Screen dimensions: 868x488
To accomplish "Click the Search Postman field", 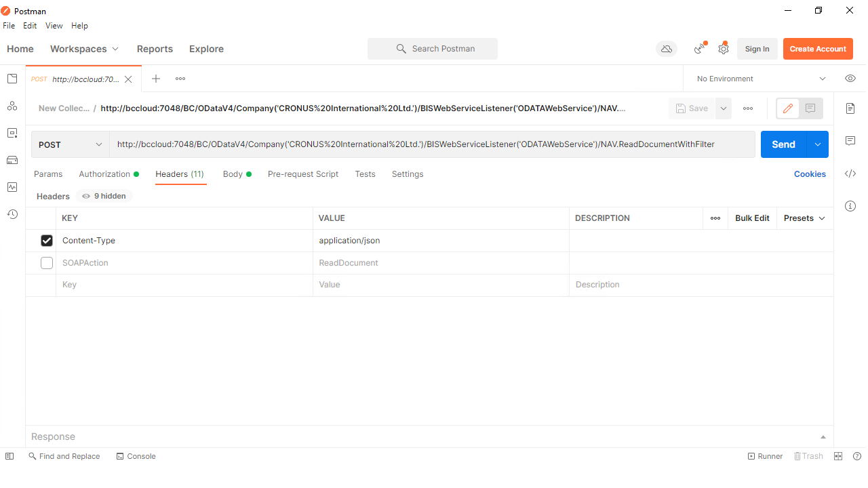I will [x=433, y=49].
